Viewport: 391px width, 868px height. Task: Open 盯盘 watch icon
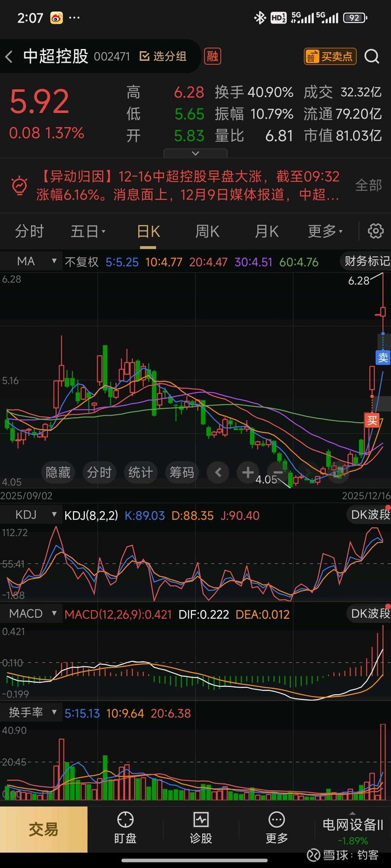125,828
